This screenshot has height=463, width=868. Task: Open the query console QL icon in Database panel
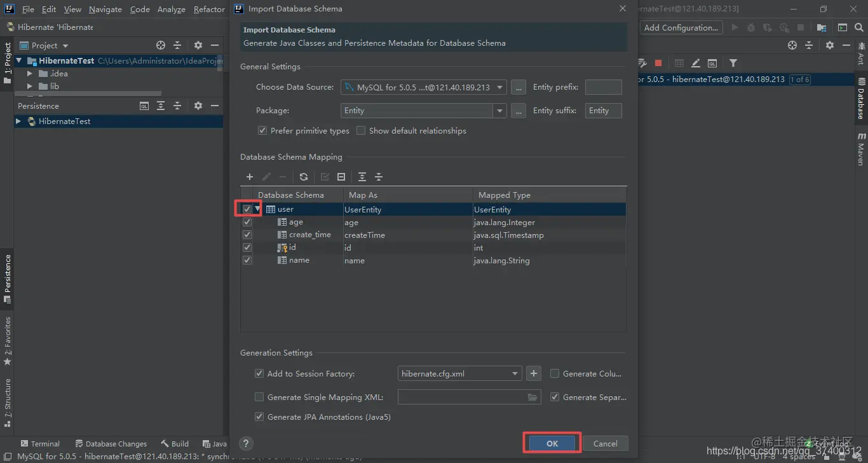[x=712, y=63]
